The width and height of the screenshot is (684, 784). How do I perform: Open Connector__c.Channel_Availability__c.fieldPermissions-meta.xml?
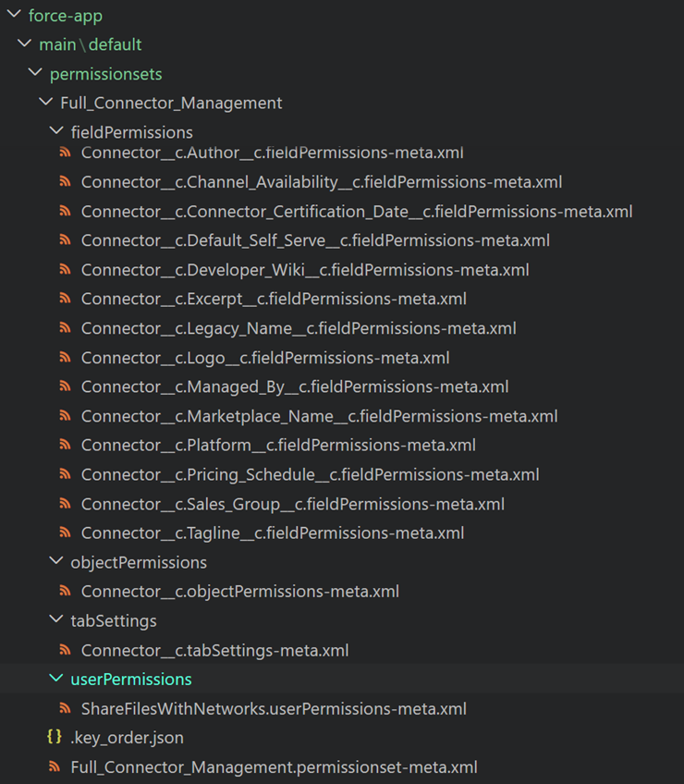click(322, 182)
